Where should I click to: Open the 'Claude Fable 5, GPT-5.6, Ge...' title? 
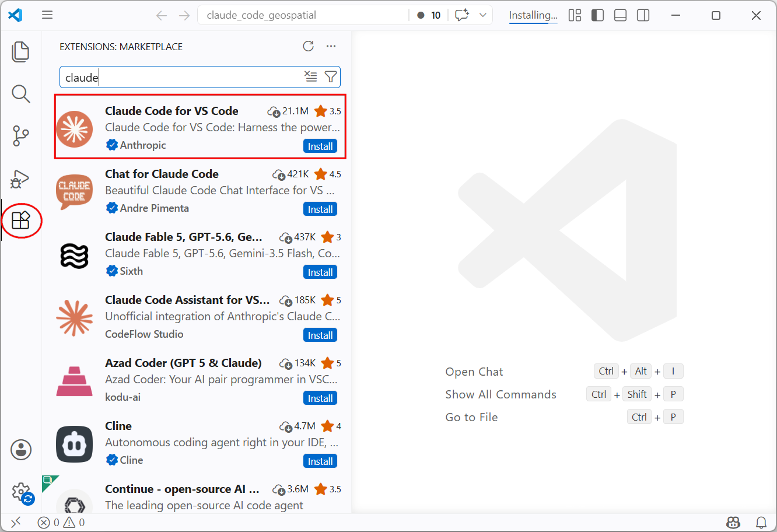point(184,237)
